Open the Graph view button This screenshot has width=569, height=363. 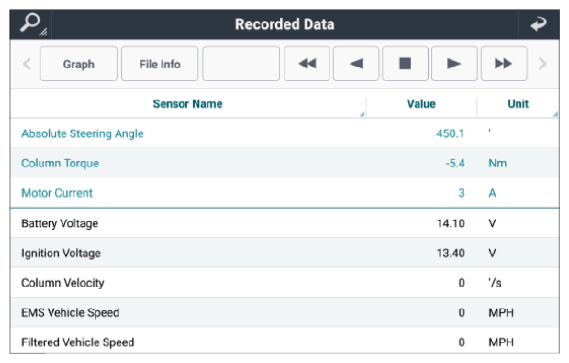[79, 64]
